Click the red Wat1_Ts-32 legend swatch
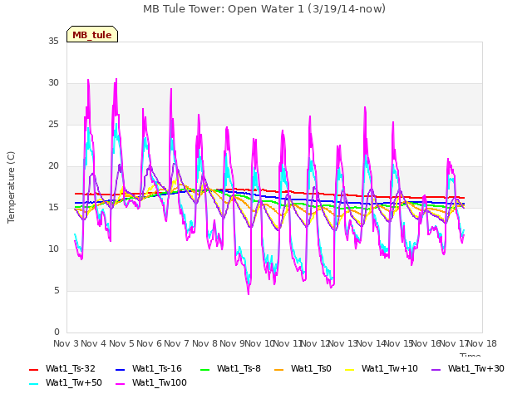532x399 pixels. [34, 369]
